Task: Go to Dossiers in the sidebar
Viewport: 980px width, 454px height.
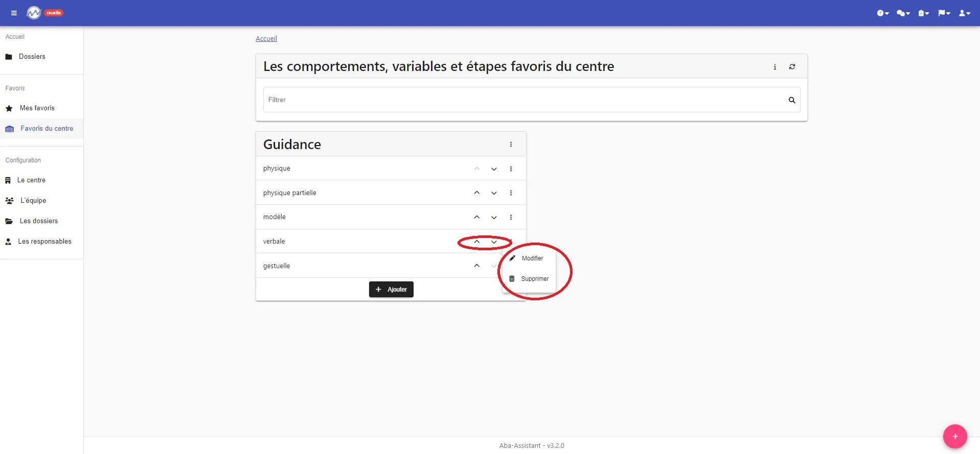Action: point(41,57)
